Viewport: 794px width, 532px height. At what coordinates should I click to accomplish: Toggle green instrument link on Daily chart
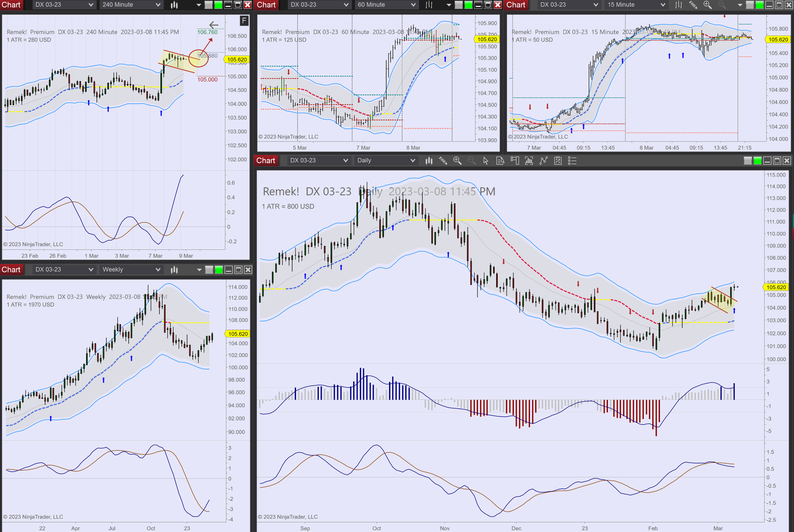[x=757, y=161]
